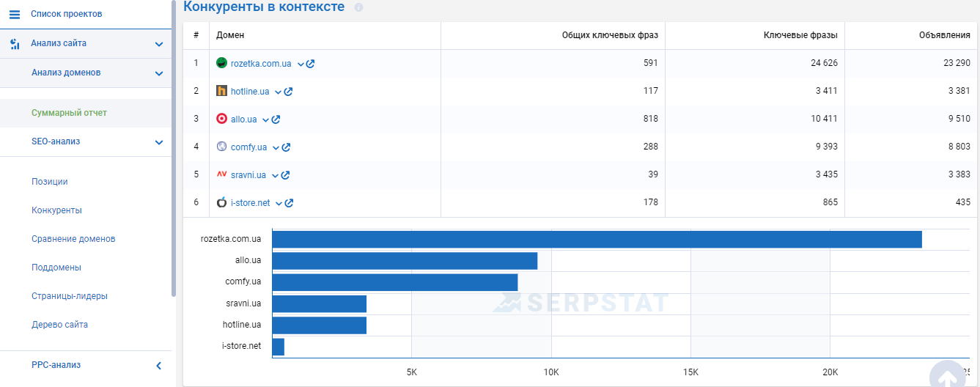Screen dimensions: 980x387
Task: Open i-store.net external link icon
Action: pyautogui.click(x=289, y=203)
